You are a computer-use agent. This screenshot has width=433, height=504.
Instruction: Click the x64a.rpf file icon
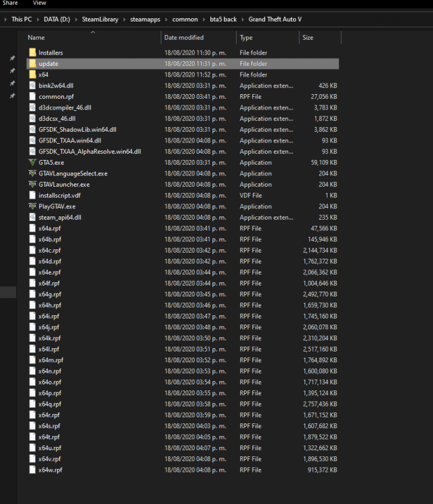pos(32,228)
